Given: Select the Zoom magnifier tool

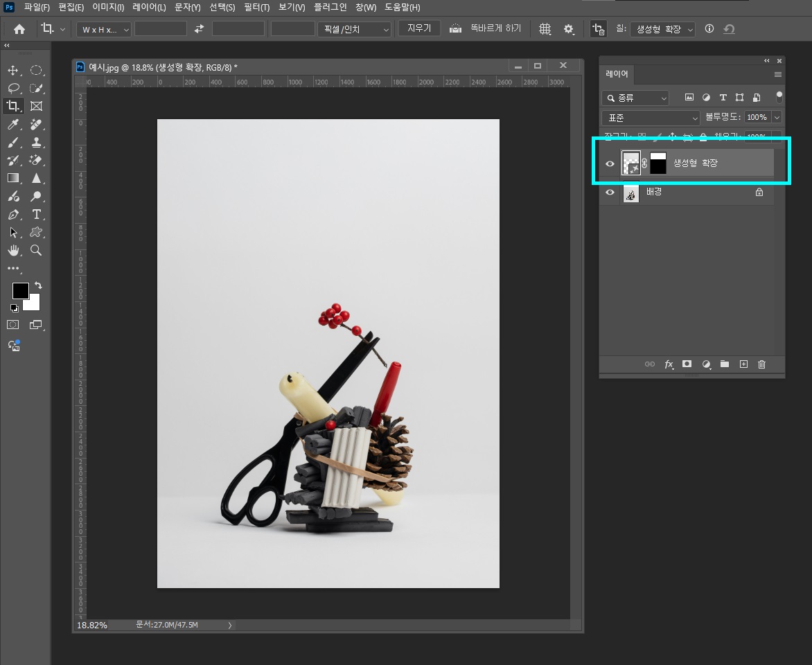Looking at the screenshot, I should click(36, 250).
